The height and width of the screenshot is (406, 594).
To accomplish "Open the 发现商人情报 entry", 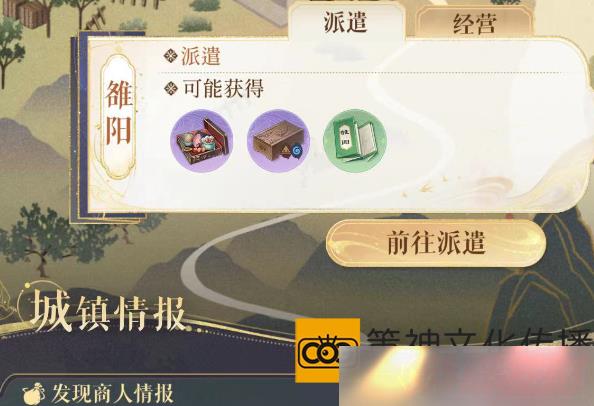I will tap(98, 394).
